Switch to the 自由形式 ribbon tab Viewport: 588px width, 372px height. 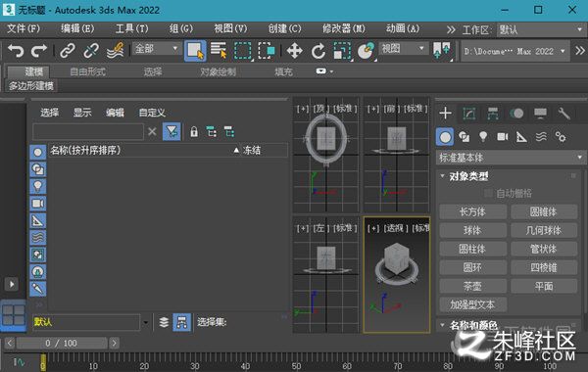[x=88, y=71]
